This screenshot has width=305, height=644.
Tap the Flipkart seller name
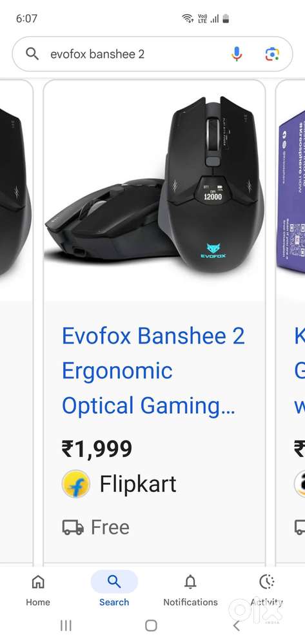138,484
